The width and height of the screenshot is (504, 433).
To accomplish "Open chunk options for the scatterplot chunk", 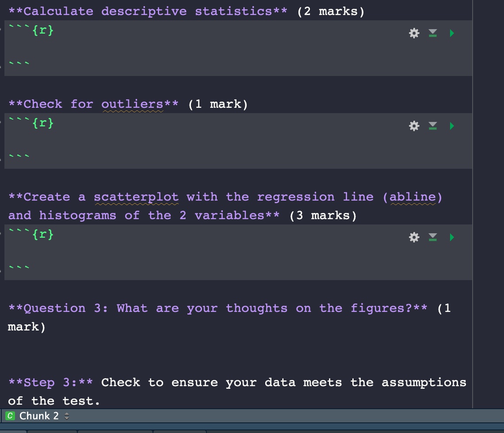I will point(413,237).
